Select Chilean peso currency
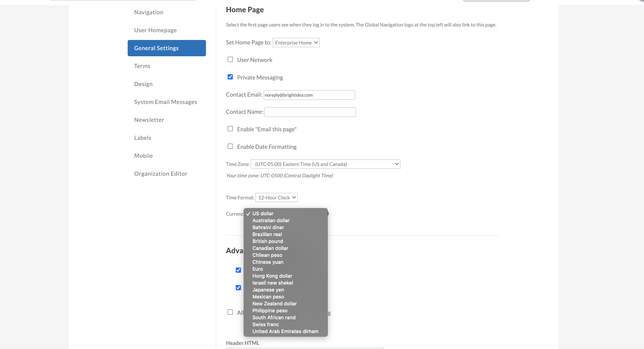Image resolution: width=644 pixels, height=349 pixels. pyautogui.click(x=285, y=255)
